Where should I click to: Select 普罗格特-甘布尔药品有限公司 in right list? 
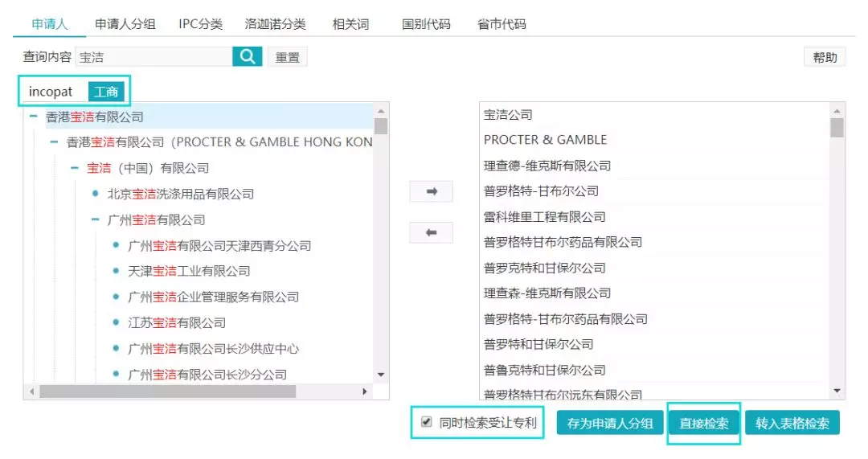tap(565, 319)
